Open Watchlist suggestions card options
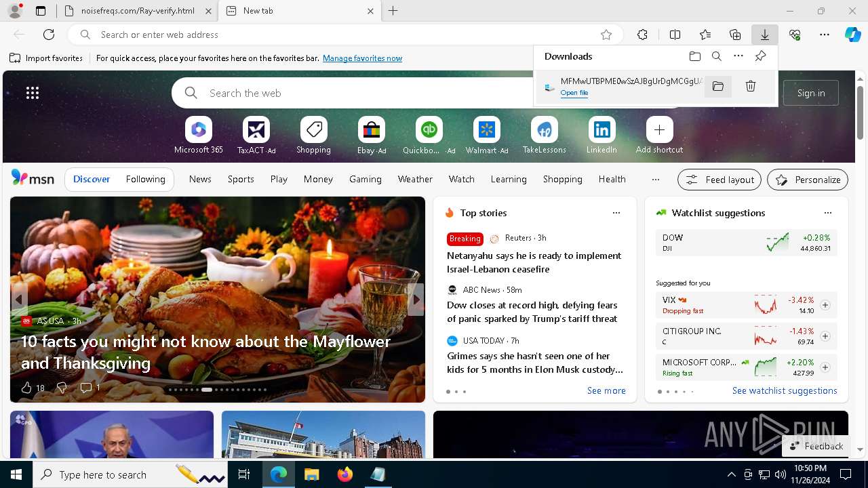Image resolution: width=868 pixels, height=488 pixels. (x=828, y=213)
